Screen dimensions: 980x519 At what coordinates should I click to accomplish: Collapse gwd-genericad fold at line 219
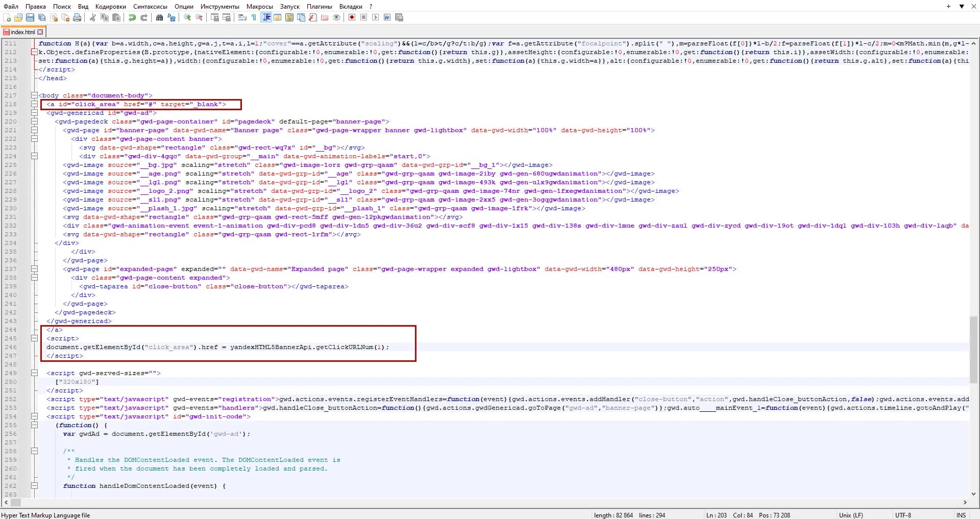click(x=34, y=113)
